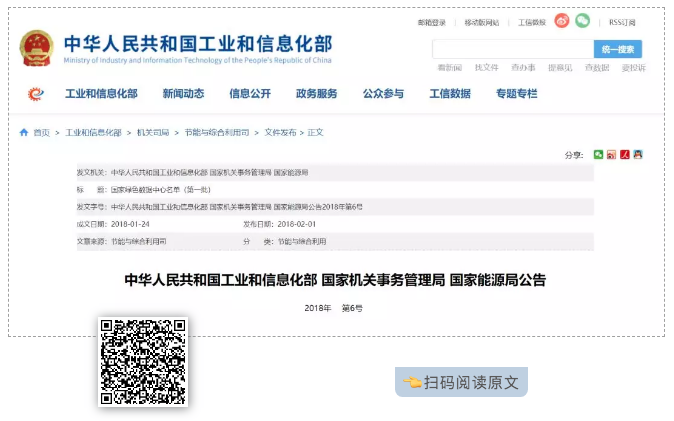Click the 文章来源 value 节能与综合利用司
The width and height of the screenshot is (674, 421).
pyautogui.click(x=138, y=241)
